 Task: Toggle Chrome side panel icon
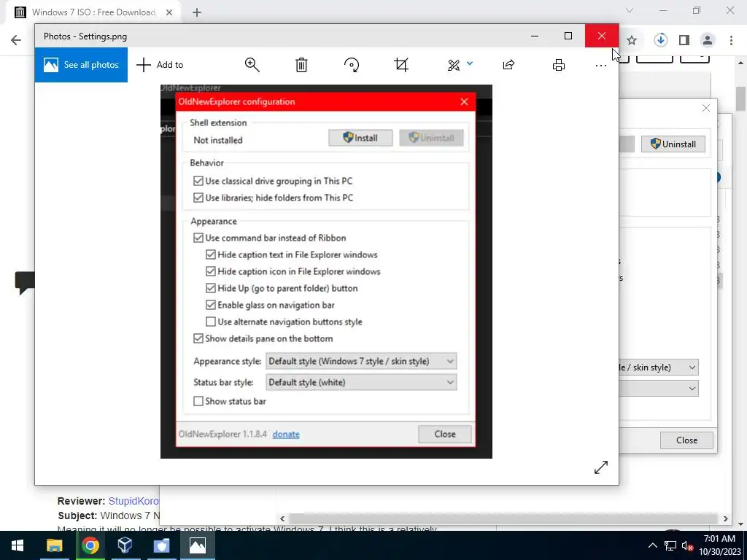point(684,41)
